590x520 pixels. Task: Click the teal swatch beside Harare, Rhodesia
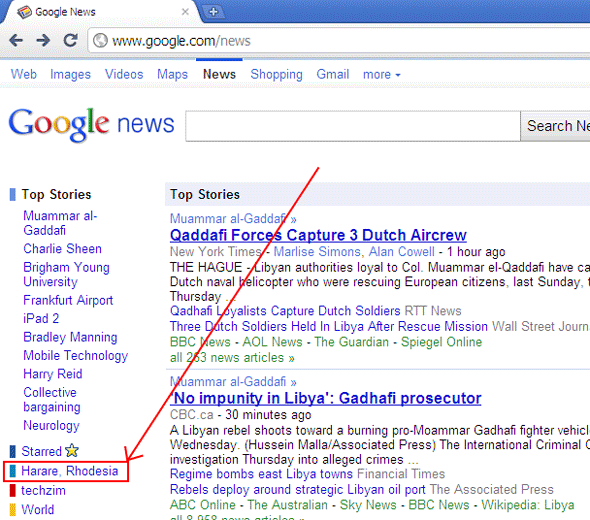click(x=12, y=471)
